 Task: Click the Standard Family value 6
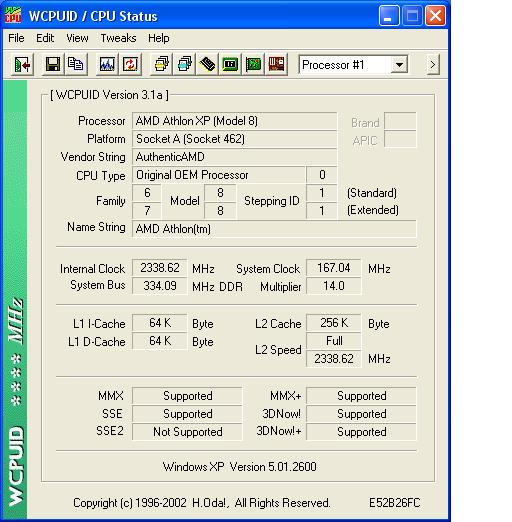(x=147, y=193)
